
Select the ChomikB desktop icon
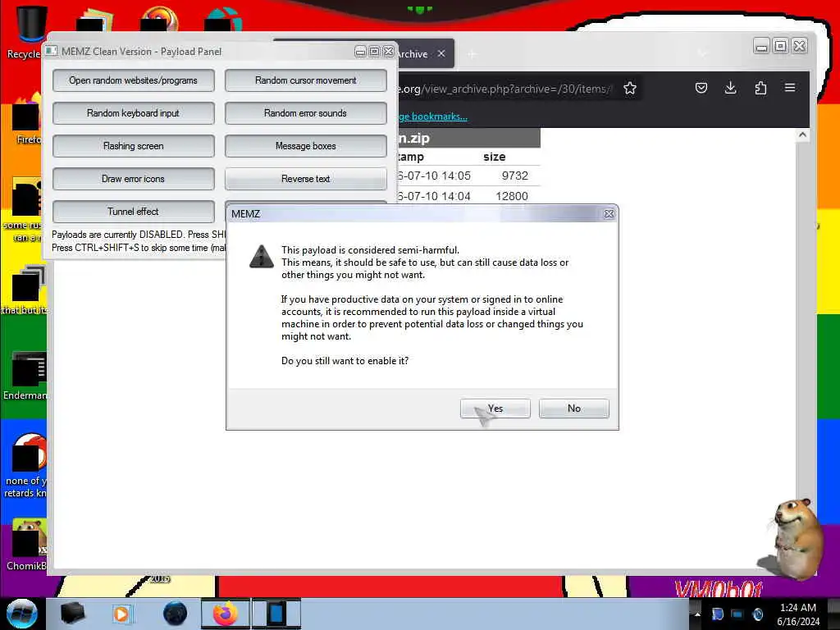pyautogui.click(x=25, y=544)
